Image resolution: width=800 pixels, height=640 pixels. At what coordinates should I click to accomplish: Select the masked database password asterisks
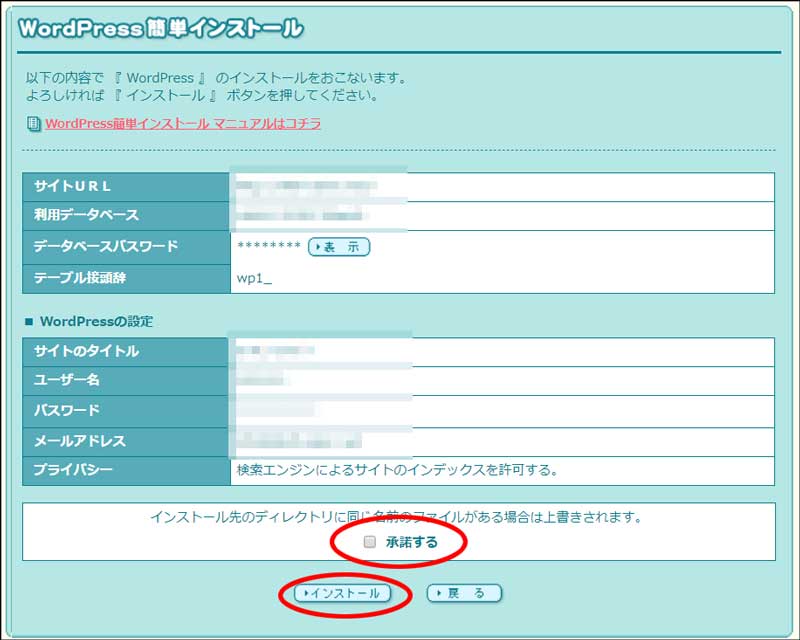click(269, 247)
